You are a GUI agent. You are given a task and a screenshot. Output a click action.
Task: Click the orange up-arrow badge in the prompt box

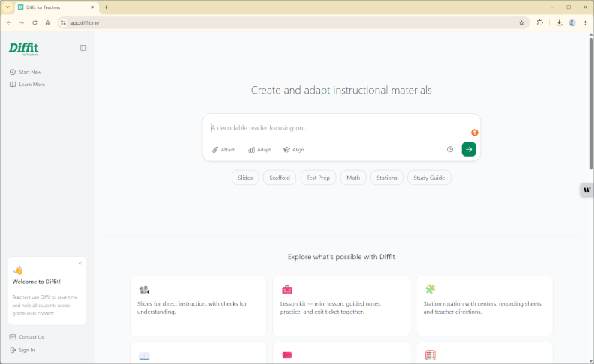(x=474, y=133)
